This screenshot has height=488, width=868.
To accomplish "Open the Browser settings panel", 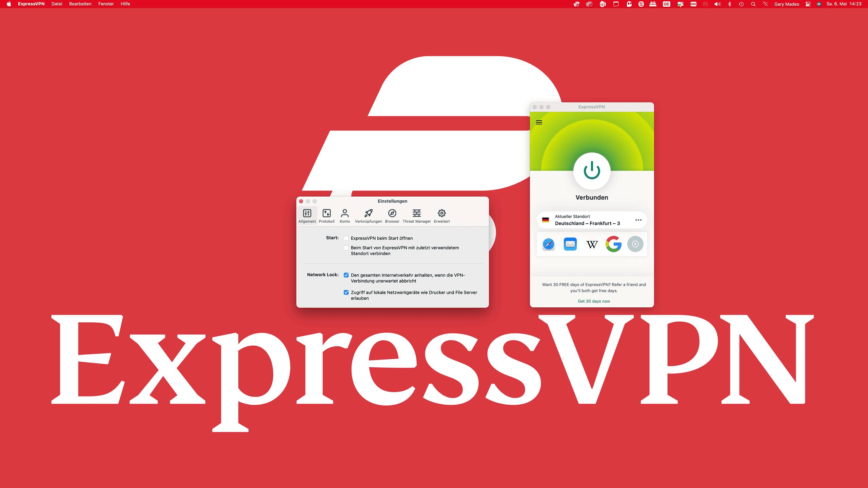I will click(392, 216).
